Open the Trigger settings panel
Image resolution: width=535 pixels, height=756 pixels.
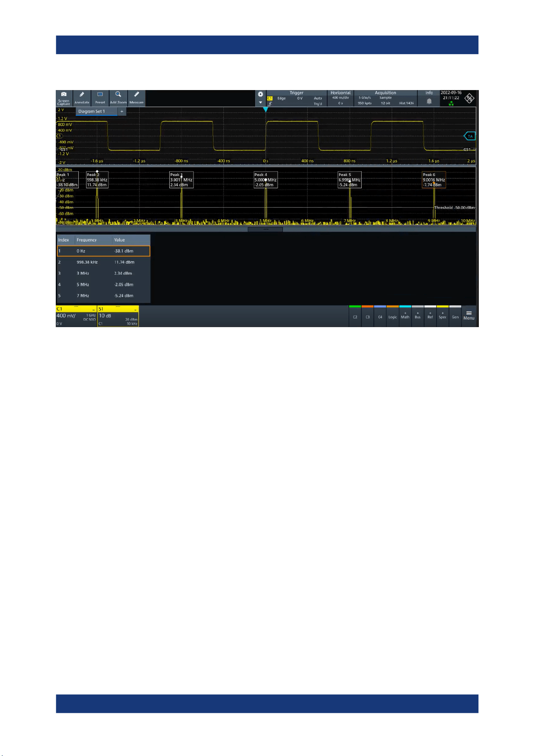[x=296, y=98]
